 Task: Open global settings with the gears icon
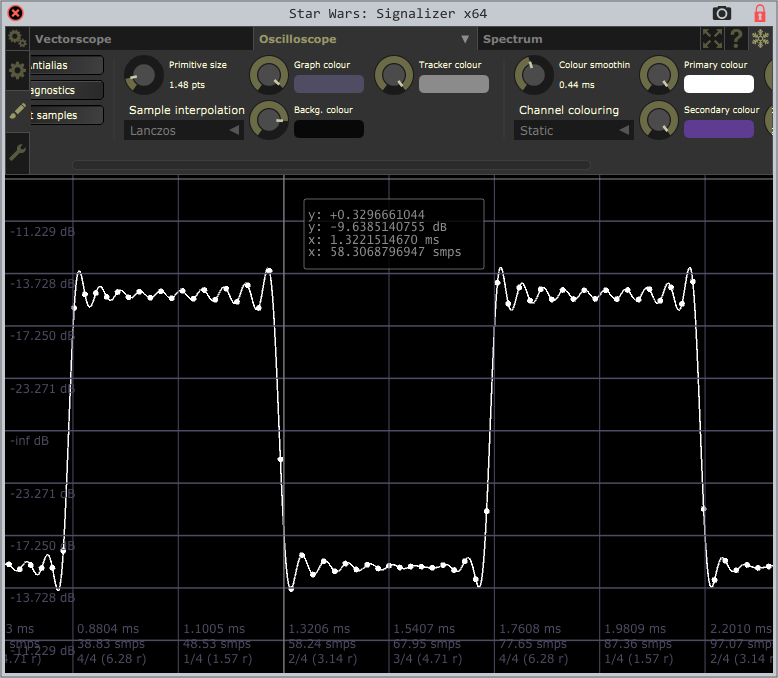tap(17, 39)
